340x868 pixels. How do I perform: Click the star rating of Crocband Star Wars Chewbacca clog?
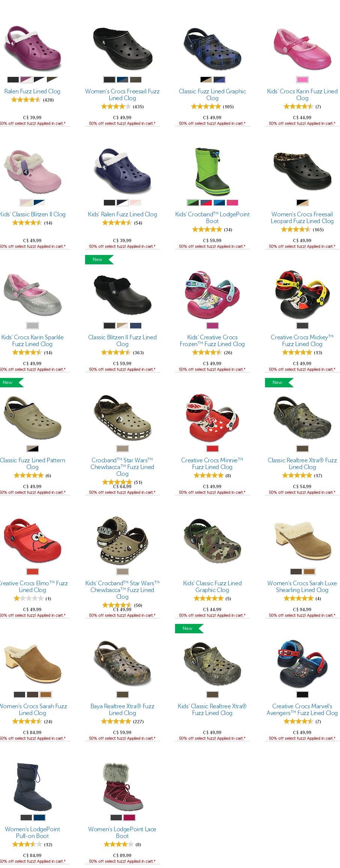coord(117,482)
